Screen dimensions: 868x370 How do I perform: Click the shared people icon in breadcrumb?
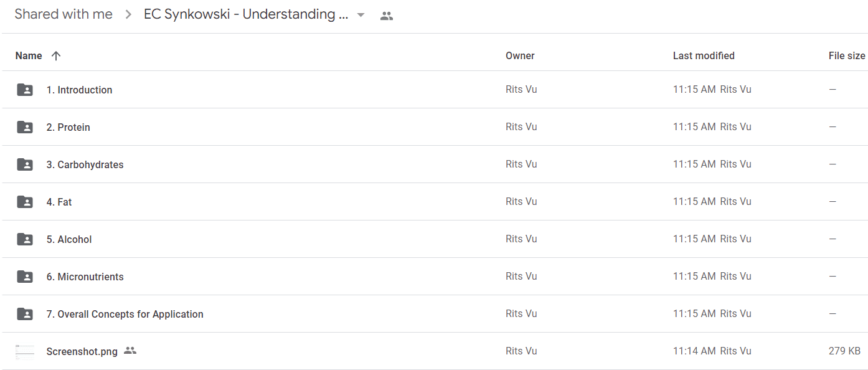pyautogui.click(x=387, y=16)
